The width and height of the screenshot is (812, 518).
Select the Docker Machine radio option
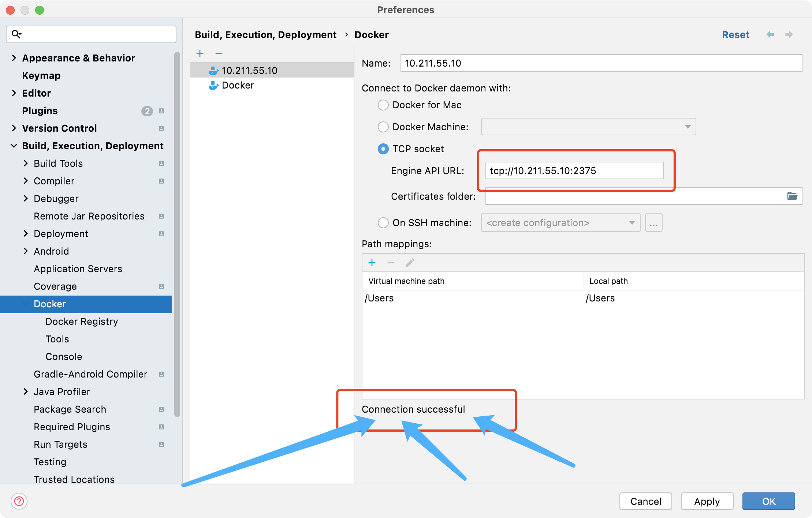[x=383, y=127]
